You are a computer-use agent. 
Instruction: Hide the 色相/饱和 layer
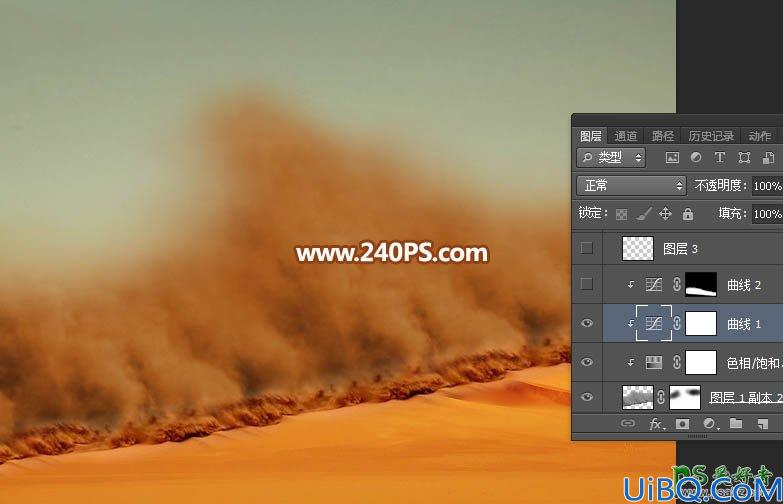coord(587,362)
